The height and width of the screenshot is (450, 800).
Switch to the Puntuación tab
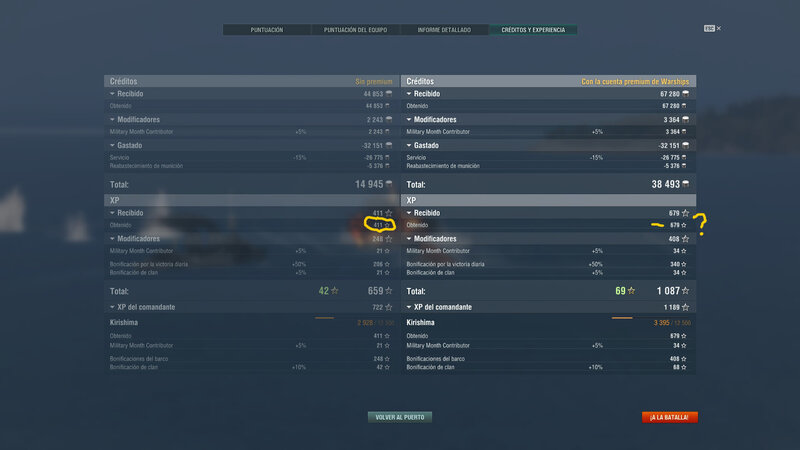(x=266, y=30)
